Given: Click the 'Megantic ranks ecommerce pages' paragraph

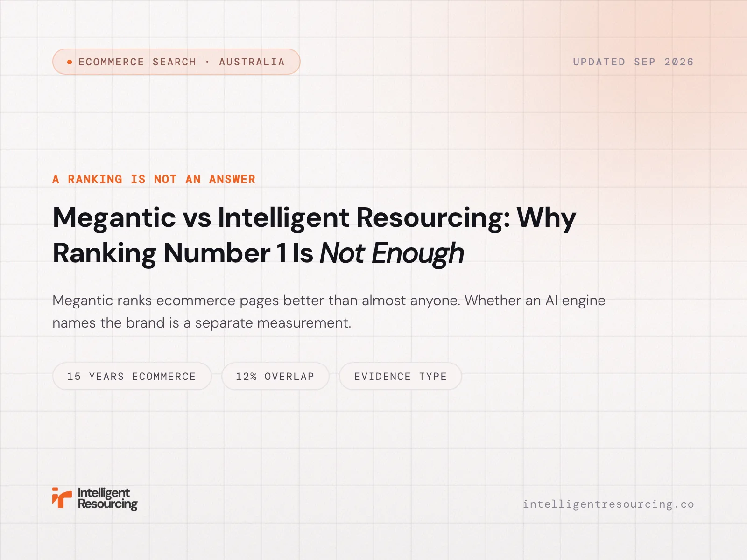Looking at the screenshot, I should tap(329, 311).
